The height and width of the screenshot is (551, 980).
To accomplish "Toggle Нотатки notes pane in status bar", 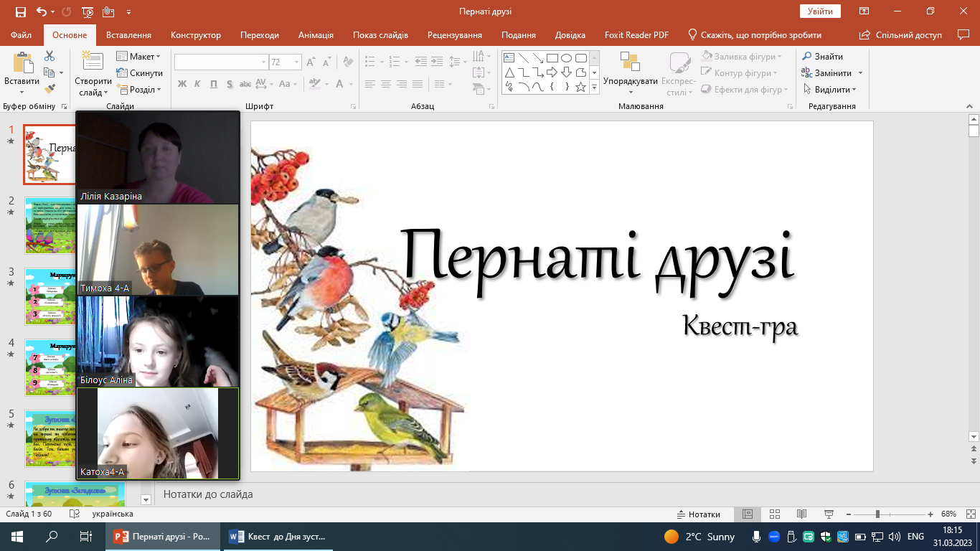I will tap(699, 514).
